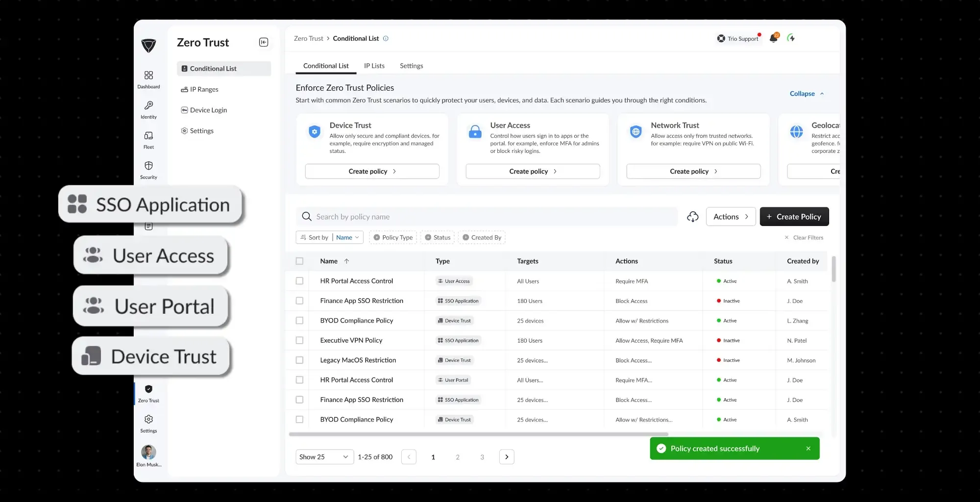Viewport: 980px width, 502px height.
Task: Open the Status filter
Action: coord(438,237)
